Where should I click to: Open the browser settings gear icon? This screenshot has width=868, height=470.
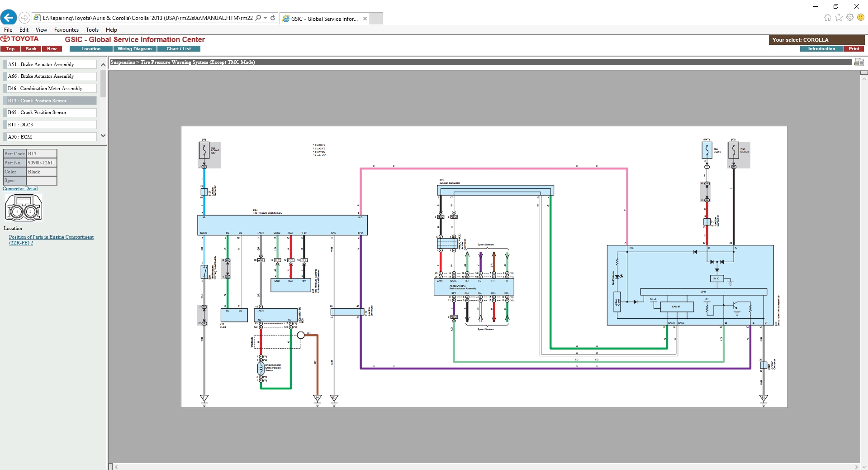click(850, 18)
